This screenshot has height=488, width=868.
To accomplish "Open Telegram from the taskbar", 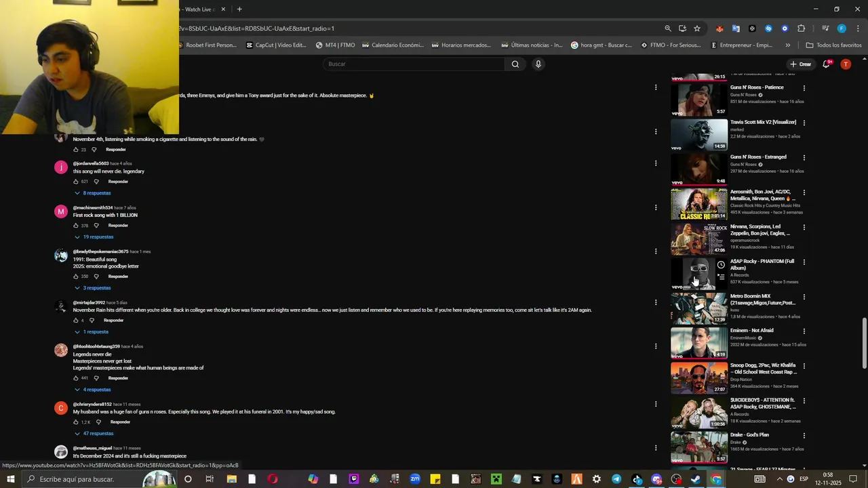I will (616, 479).
